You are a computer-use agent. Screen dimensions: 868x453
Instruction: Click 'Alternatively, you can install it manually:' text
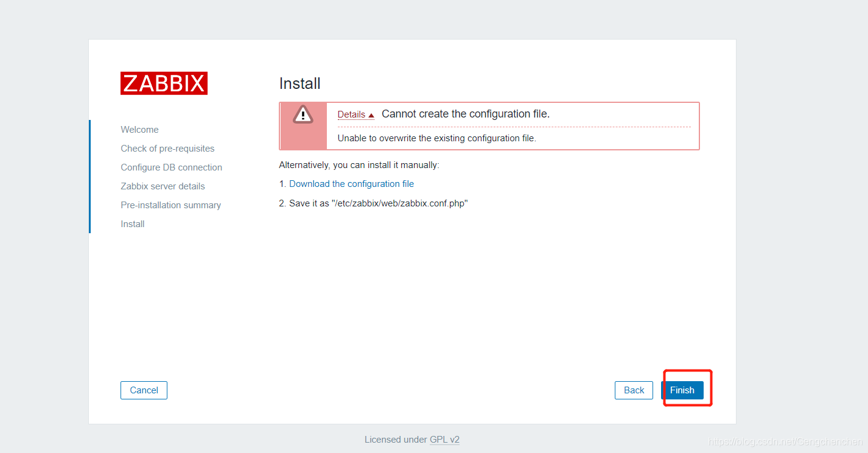coord(359,165)
